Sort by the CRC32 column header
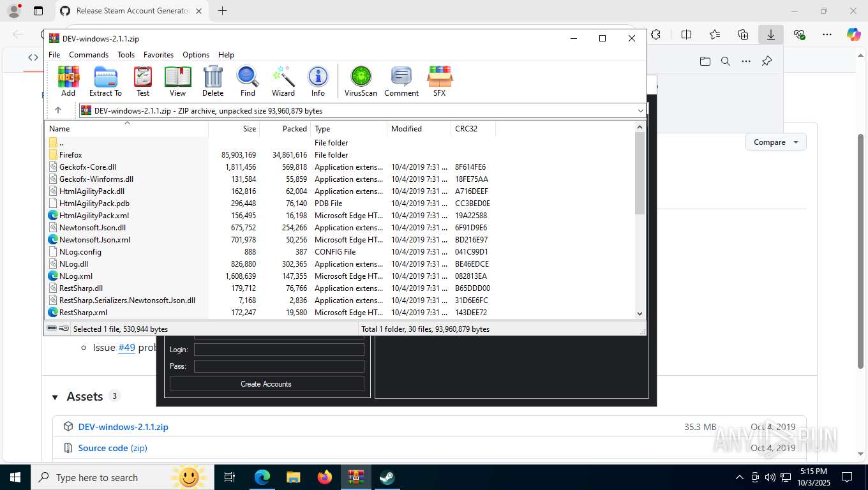 tap(473, 128)
